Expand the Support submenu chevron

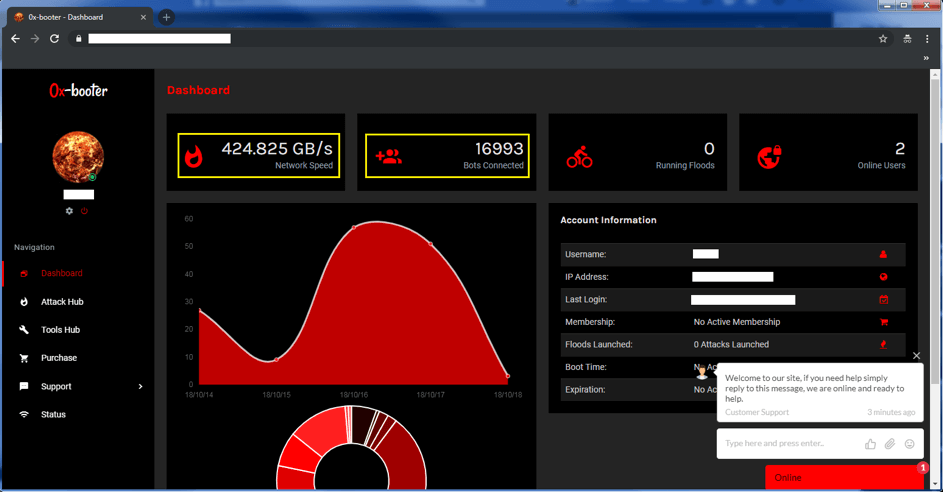[x=140, y=386]
